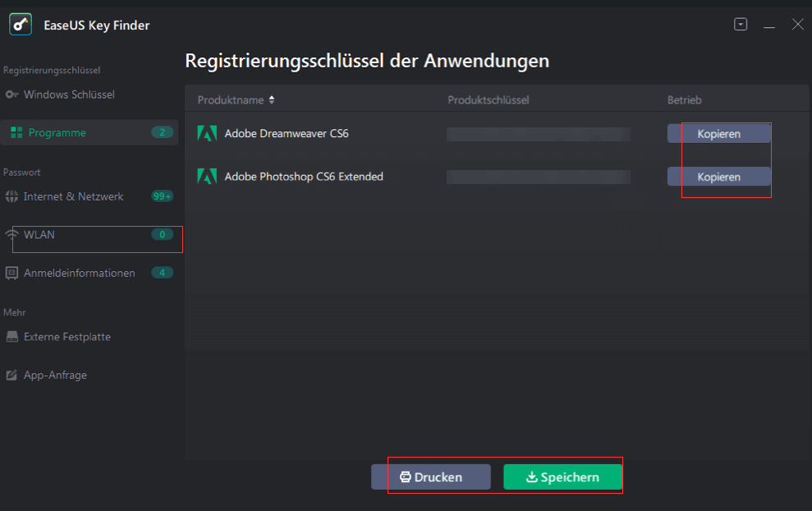Click the Drucken button

431,476
